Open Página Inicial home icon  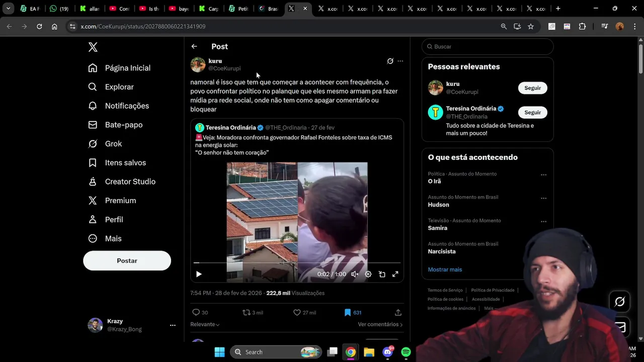93,68
